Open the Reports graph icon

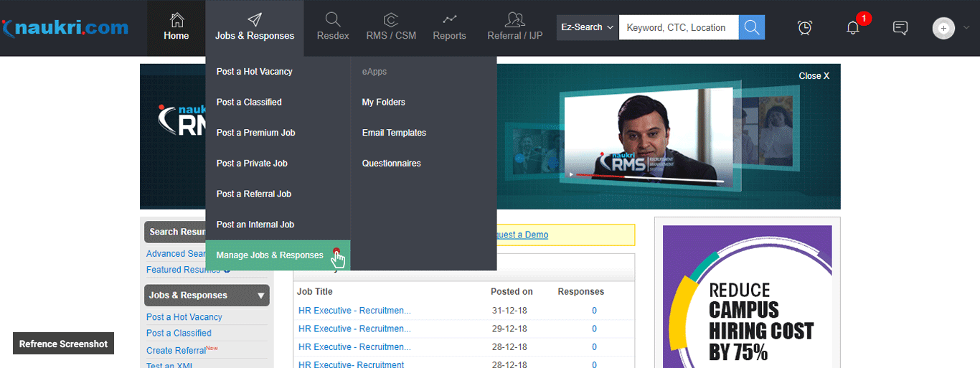449,20
